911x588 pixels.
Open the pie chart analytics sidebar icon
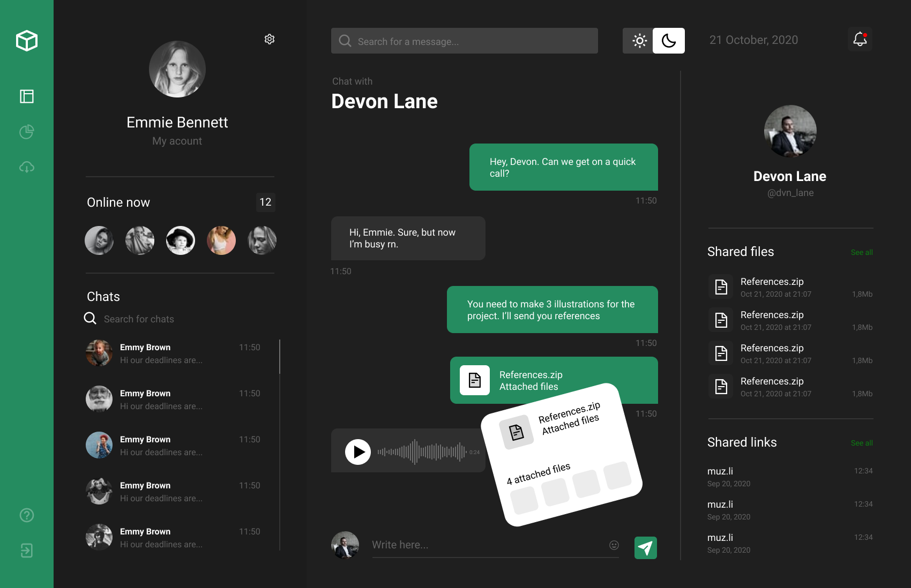27,132
